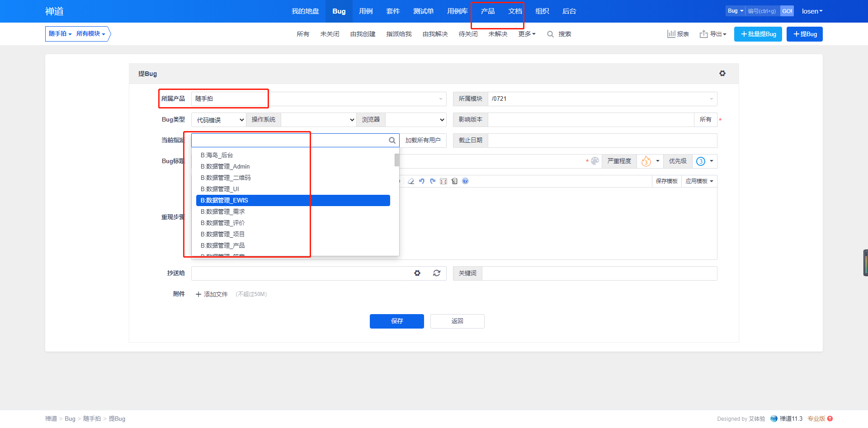868x428 pixels.
Task: Click the 批量提Bug button
Action: tap(758, 34)
